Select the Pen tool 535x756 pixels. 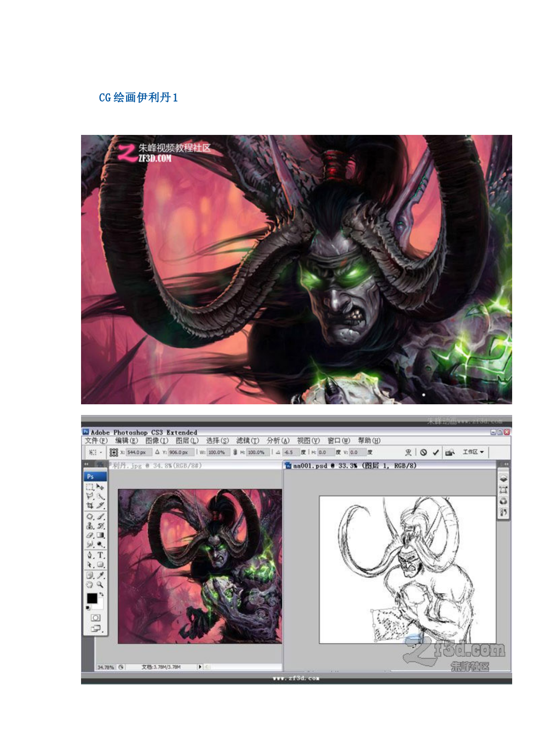click(x=90, y=555)
